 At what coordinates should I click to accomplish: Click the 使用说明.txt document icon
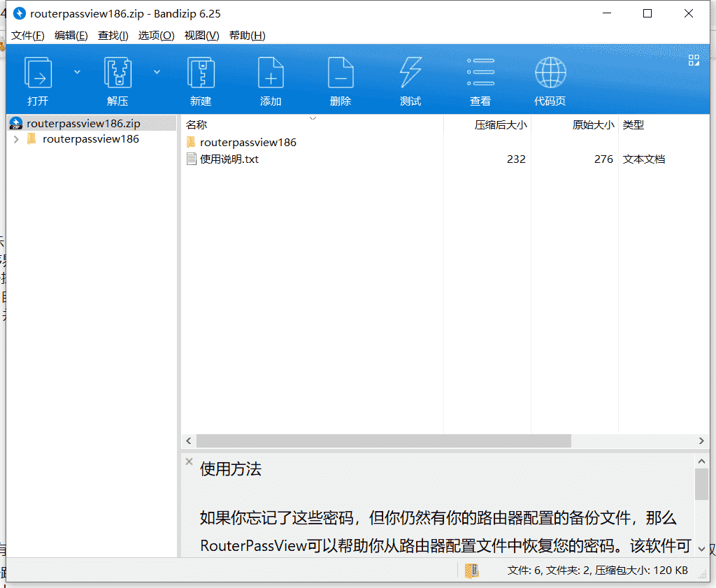point(192,159)
